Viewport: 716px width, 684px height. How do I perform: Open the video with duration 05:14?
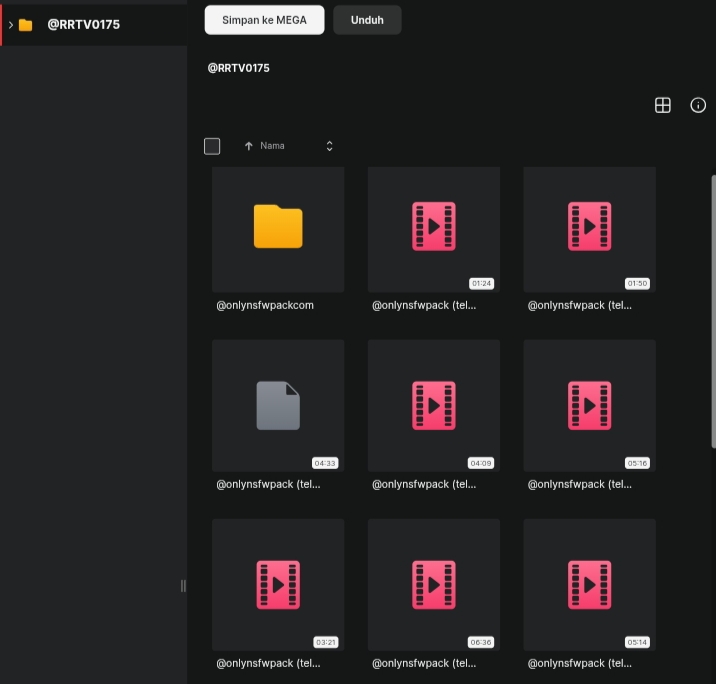(x=590, y=584)
